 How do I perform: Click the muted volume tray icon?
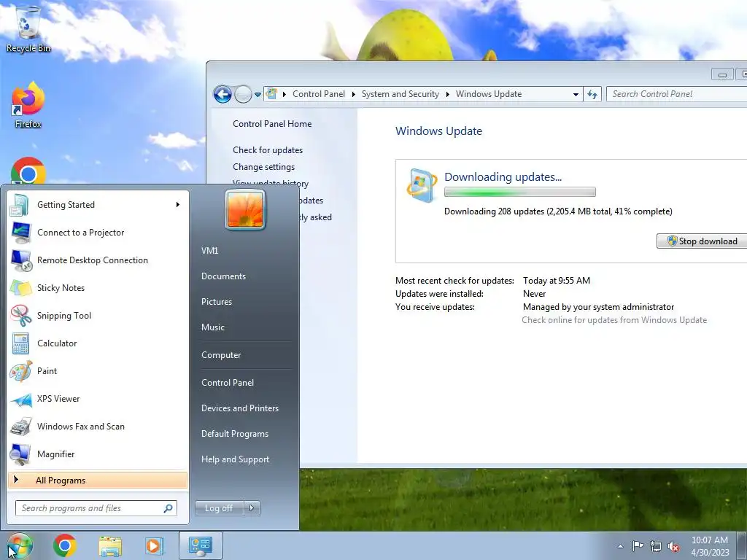pos(673,546)
